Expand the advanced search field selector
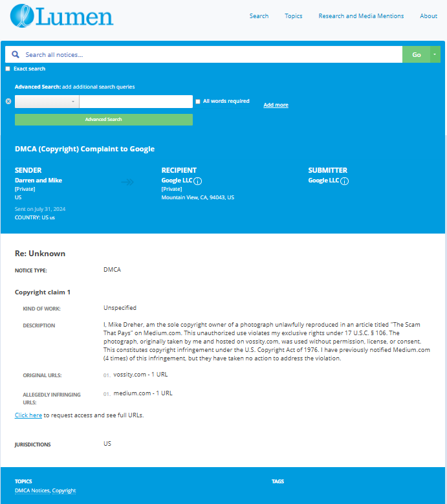Image resolution: width=447 pixels, height=504 pixels. (x=47, y=102)
